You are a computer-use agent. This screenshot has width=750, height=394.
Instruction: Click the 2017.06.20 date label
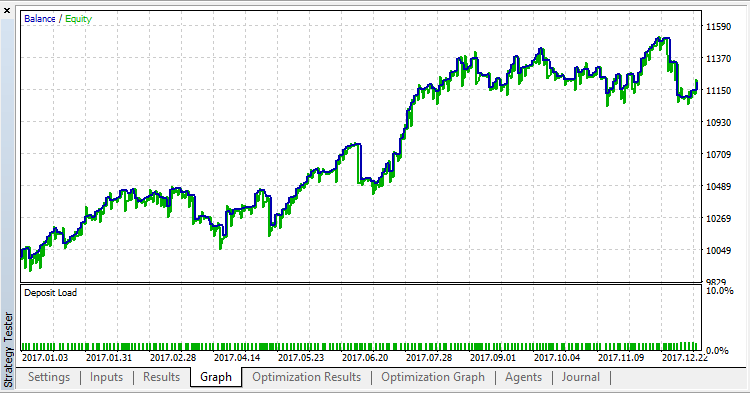[x=365, y=358]
